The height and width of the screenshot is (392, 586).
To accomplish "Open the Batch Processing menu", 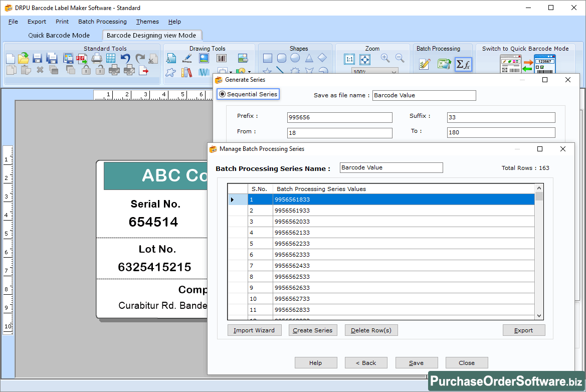I will (x=102, y=22).
